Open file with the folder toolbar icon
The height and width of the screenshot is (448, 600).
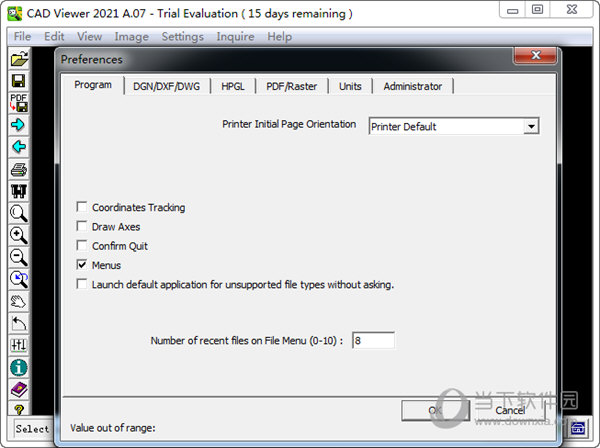(x=19, y=59)
